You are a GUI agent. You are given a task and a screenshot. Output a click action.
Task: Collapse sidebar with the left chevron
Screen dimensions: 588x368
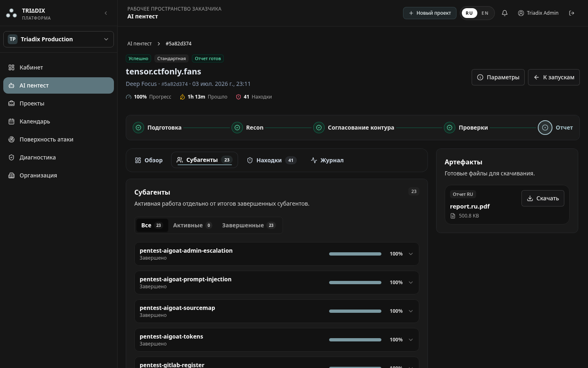point(106,13)
